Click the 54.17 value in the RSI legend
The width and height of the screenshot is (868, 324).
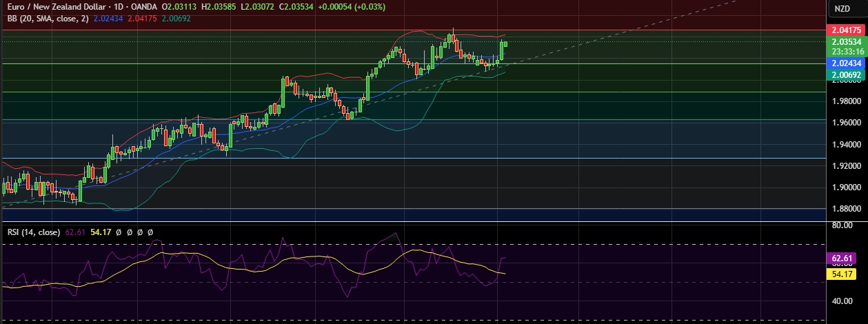(x=101, y=232)
